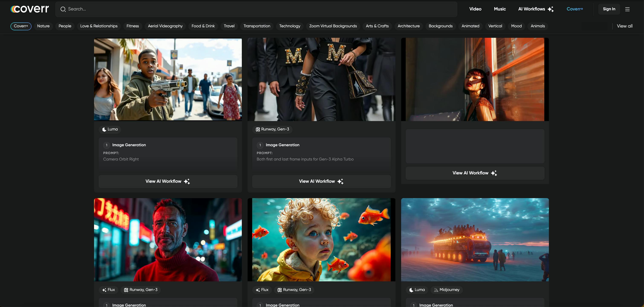Viewport: 644px width, 307px height.
Task: Click the search magnifier icon
Action: [x=63, y=9]
